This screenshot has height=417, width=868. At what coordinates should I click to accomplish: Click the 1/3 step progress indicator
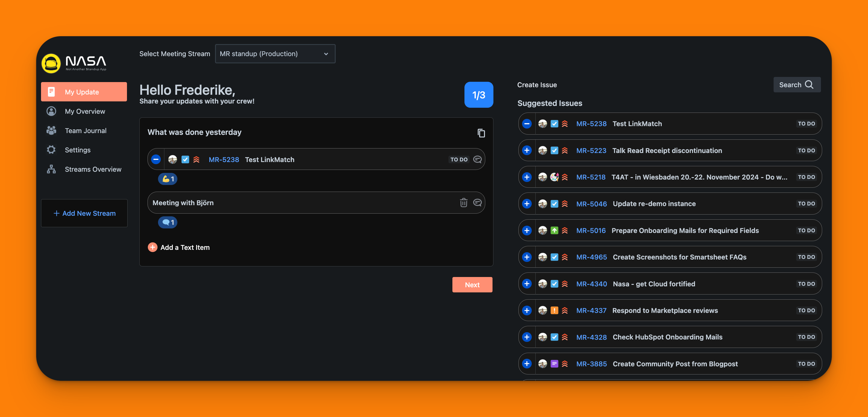pyautogui.click(x=478, y=95)
